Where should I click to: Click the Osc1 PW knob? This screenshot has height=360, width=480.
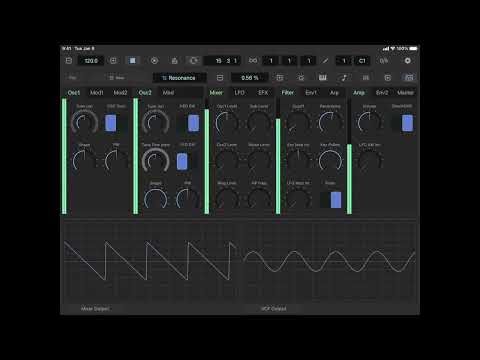coord(116,161)
